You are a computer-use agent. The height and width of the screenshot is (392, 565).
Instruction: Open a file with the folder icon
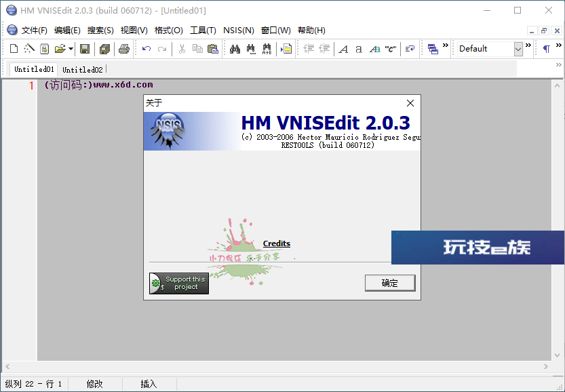tap(60, 49)
